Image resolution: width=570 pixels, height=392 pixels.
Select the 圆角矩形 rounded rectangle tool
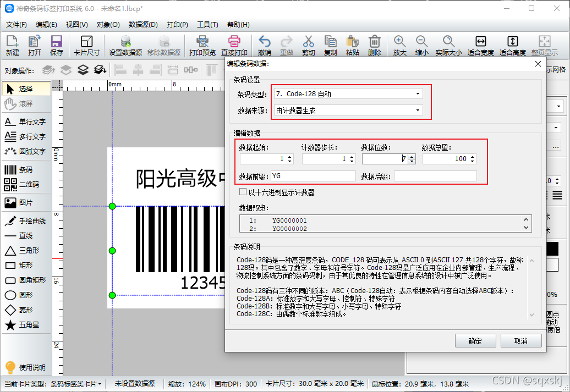coord(26,280)
